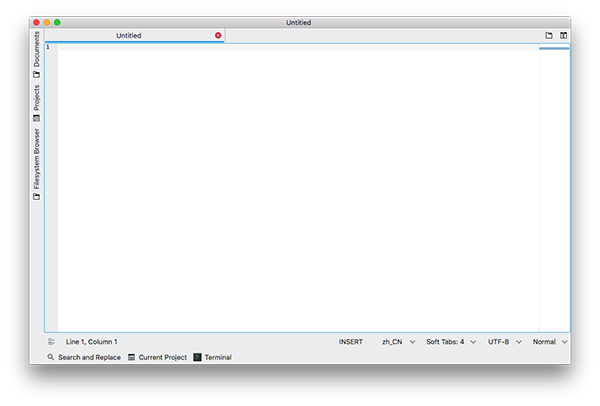This screenshot has width=600, height=406.
Task: Open the Soft Tabs: 4 indentation dropdown
Action: pos(451,342)
